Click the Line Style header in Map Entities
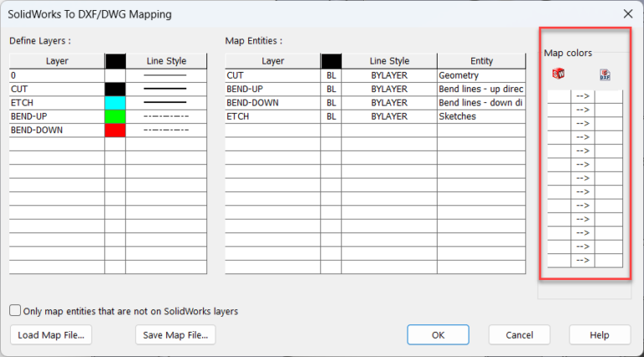Image resolution: width=644 pixels, height=357 pixels. [x=389, y=61]
